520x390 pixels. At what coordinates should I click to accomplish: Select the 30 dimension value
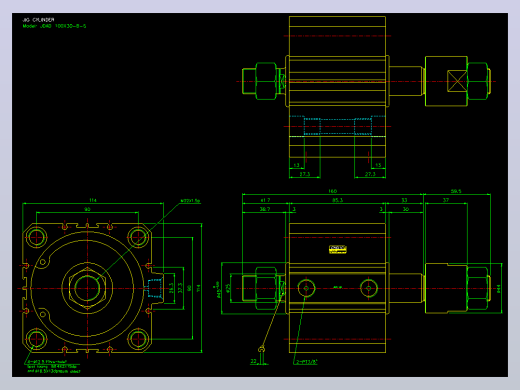click(406, 209)
